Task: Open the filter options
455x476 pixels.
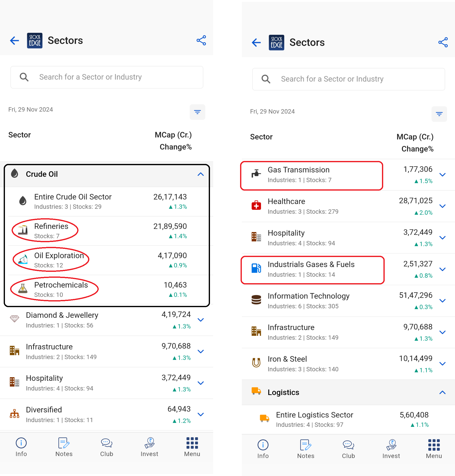Action: point(197,112)
